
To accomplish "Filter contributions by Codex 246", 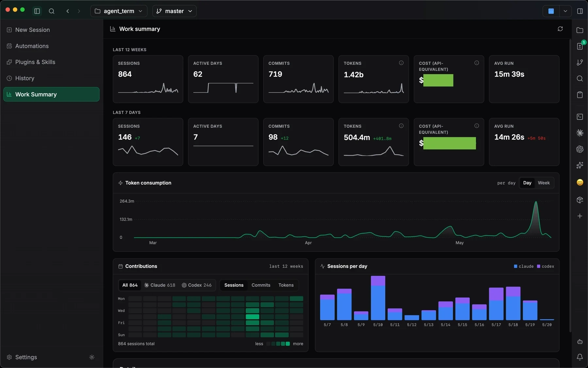I will (197, 285).
